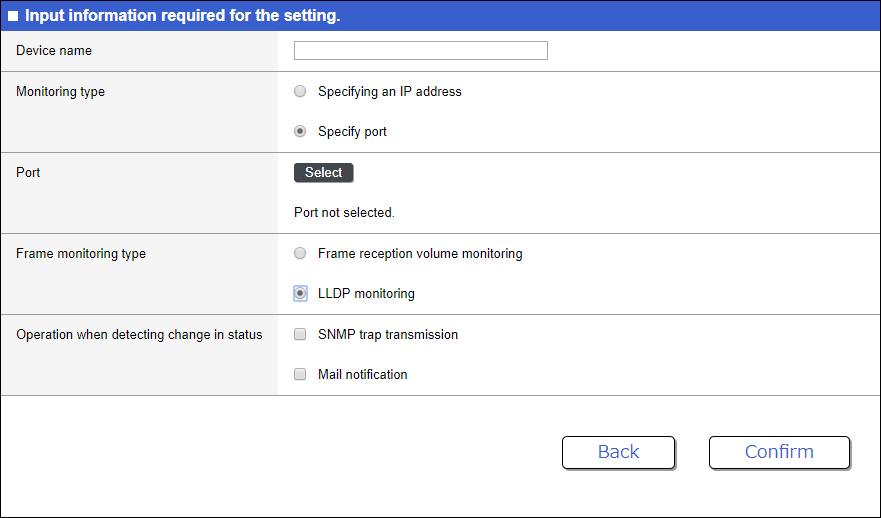Click the 'Input information required' header title

182,16
